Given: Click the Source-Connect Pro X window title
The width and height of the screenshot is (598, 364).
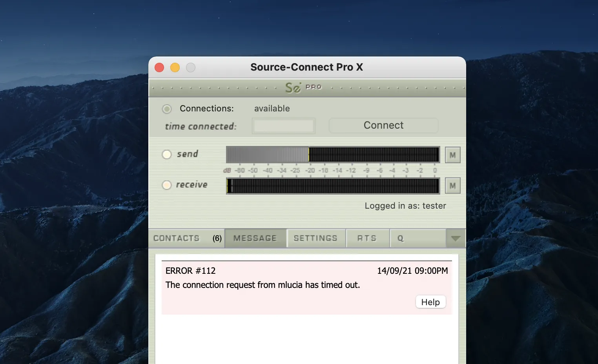Looking at the screenshot, I should [x=307, y=67].
